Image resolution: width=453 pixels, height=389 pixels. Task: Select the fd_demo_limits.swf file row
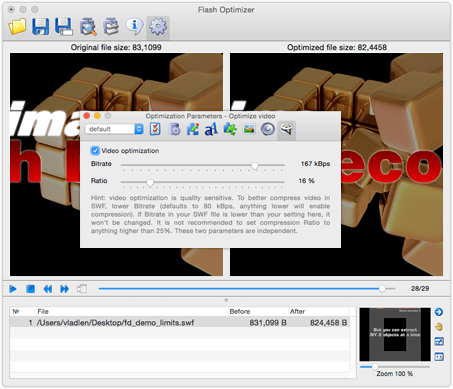[180, 323]
